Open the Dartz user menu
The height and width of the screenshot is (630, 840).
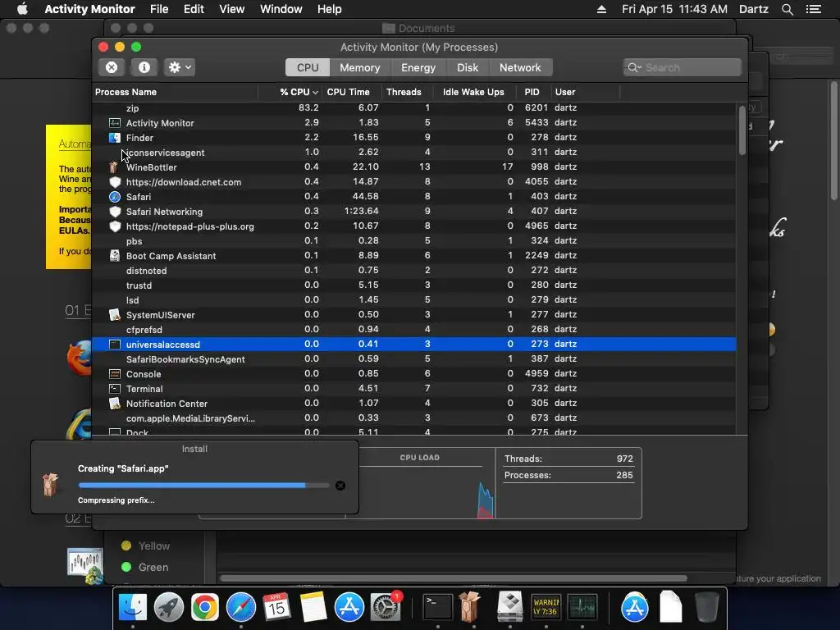753,9
